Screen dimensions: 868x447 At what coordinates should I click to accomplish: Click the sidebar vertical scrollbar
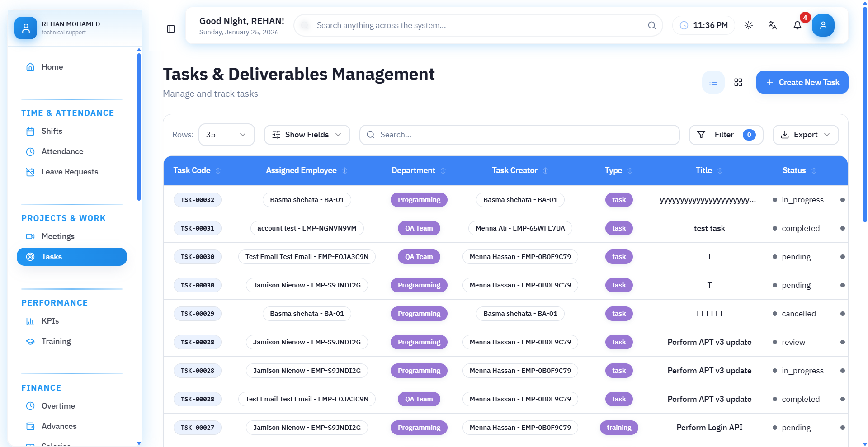point(139,127)
